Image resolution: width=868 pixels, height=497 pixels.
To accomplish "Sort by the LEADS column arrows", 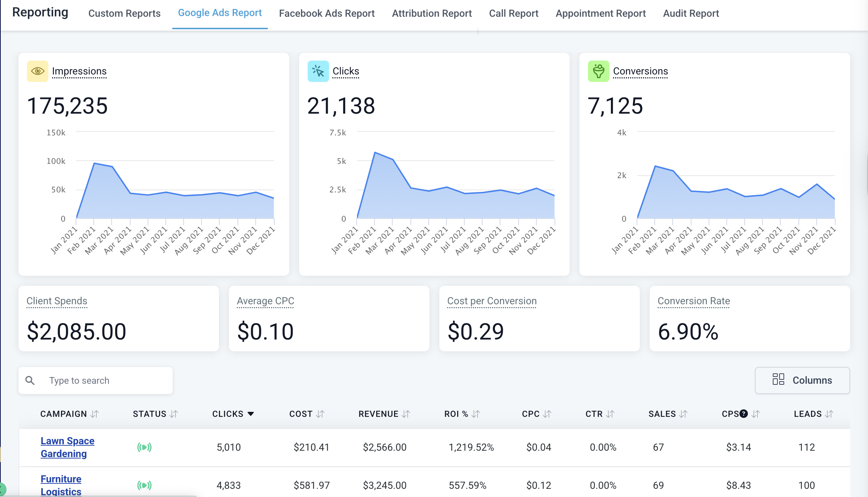I will tap(829, 414).
